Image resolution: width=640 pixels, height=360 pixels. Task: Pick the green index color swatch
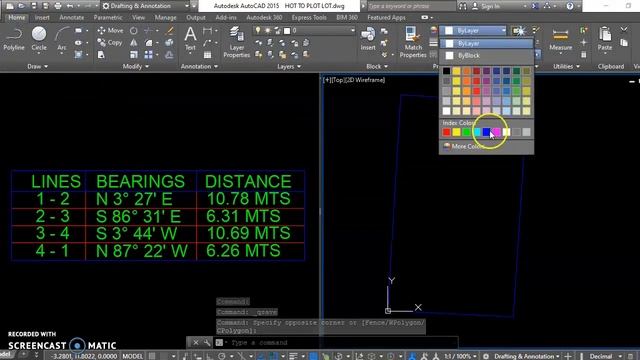point(467,132)
